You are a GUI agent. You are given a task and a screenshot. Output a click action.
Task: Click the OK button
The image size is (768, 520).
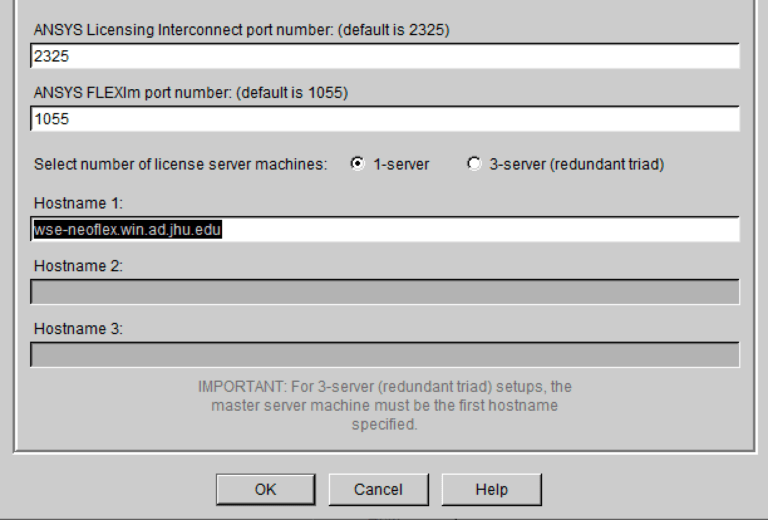(265, 489)
